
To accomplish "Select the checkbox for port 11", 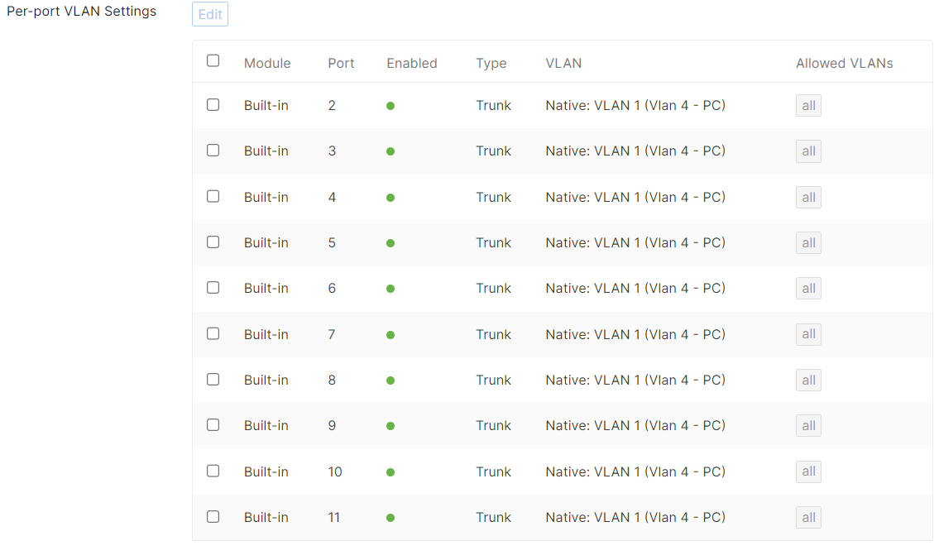I will (x=213, y=516).
